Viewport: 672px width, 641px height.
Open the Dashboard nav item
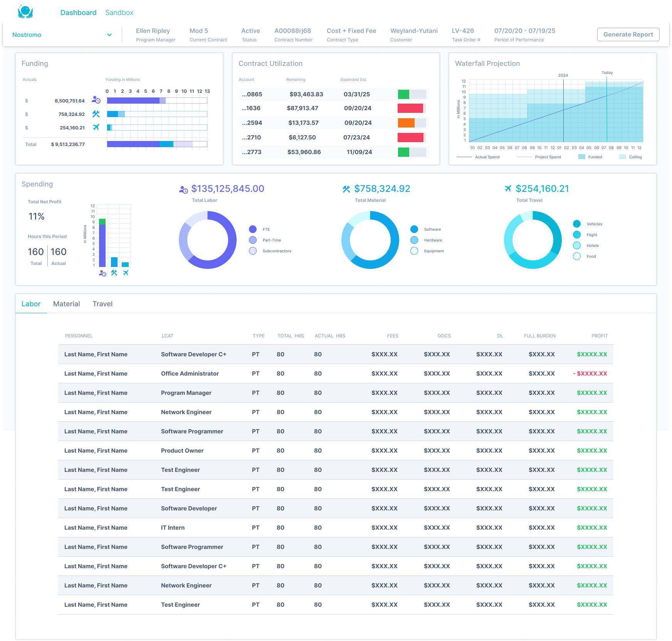78,13
